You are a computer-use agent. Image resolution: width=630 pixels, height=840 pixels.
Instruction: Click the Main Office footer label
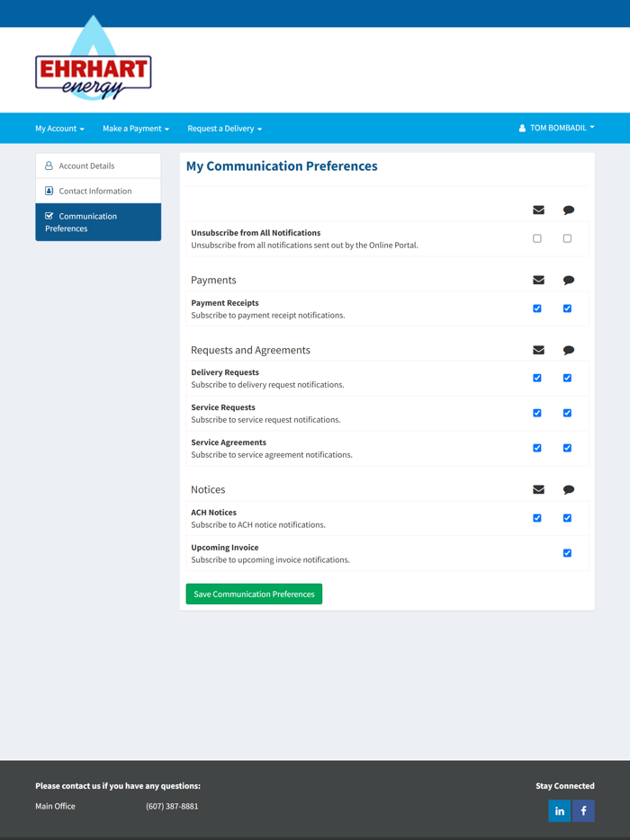point(55,806)
